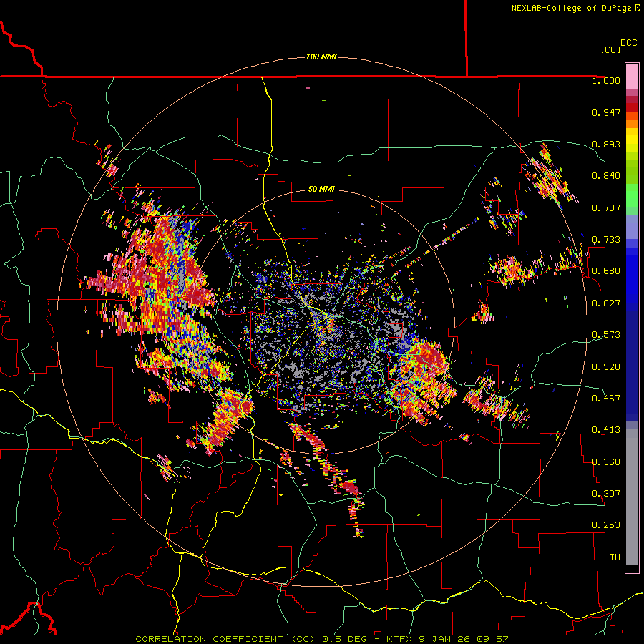This screenshot has width=644, height=644.
Task: Select the 0.253 legend value
Action: point(606,525)
